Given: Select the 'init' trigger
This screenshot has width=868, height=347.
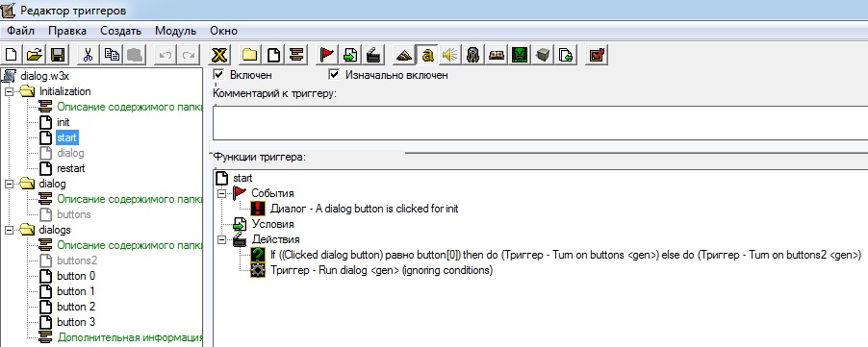Looking at the screenshot, I should 64,122.
